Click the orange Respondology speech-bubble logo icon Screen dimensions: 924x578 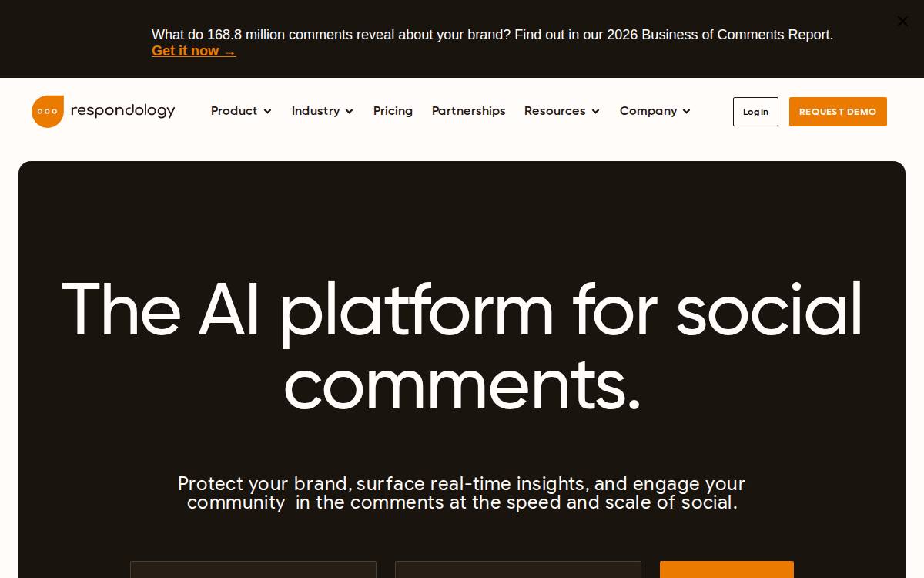[48, 112]
